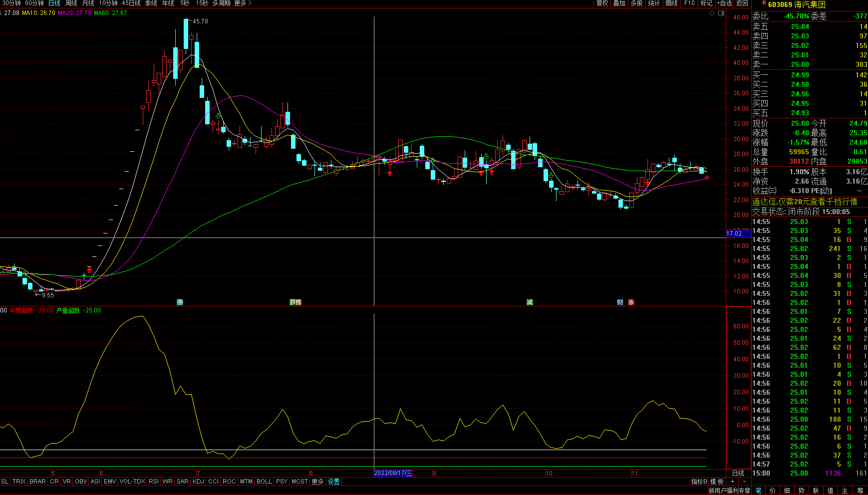The image size is (868, 495).
Task: Click the + zoom-in button
Action: coord(733,482)
